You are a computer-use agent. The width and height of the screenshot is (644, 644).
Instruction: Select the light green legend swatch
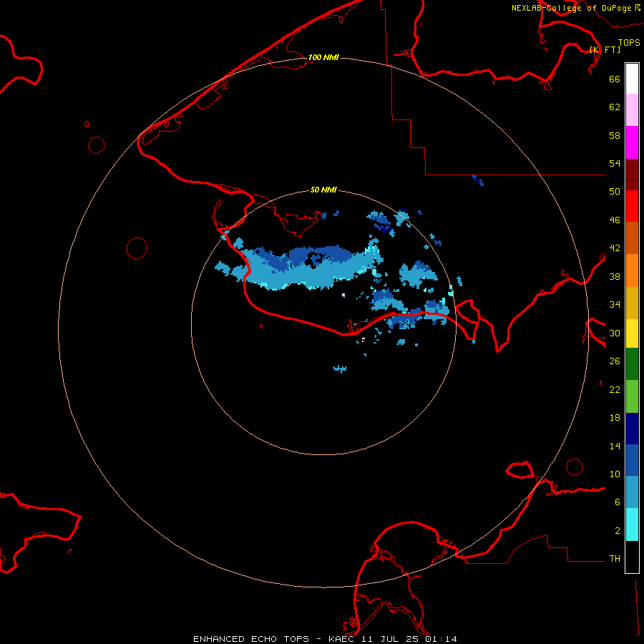pos(632,396)
